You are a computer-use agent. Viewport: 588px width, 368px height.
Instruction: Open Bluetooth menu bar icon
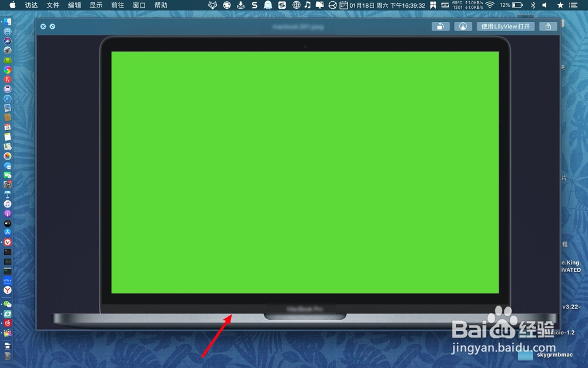click(533, 5)
